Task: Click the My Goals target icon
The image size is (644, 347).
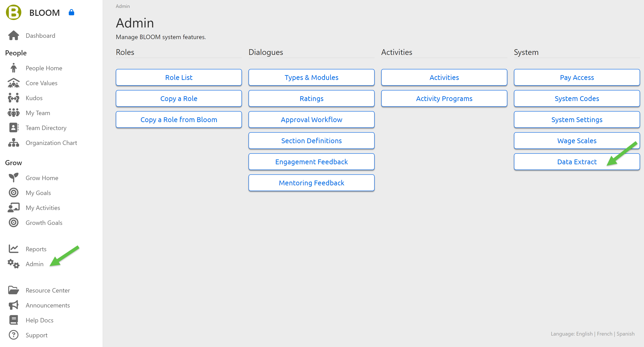Action: (x=13, y=193)
